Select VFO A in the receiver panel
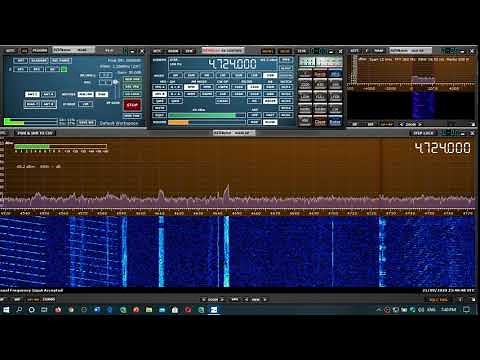The image size is (480, 360). (159, 87)
